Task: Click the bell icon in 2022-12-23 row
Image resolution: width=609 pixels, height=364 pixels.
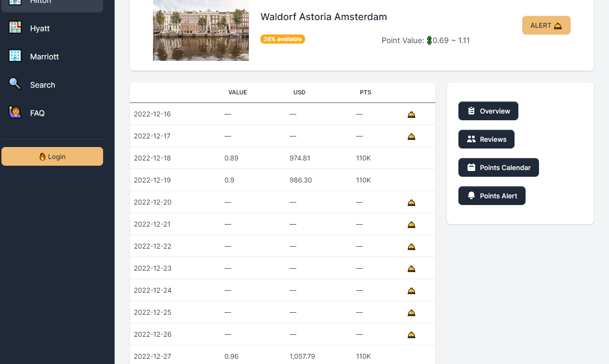Action: [411, 269]
